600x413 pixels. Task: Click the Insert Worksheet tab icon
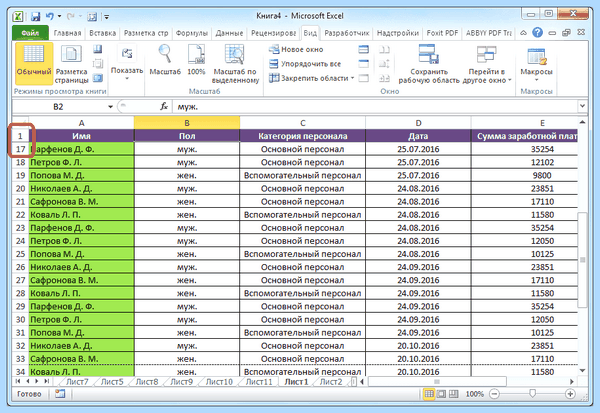coord(354,382)
